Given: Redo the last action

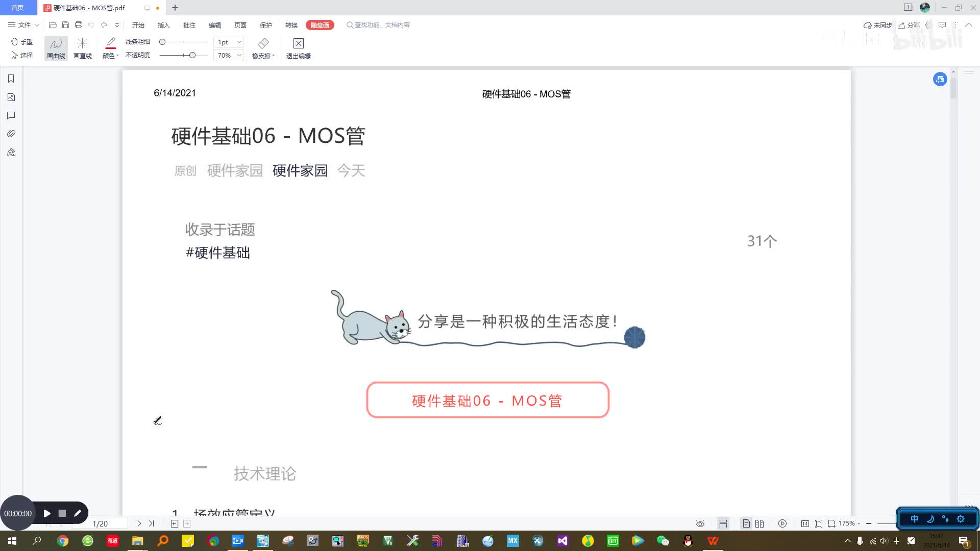Looking at the screenshot, I should (104, 24).
